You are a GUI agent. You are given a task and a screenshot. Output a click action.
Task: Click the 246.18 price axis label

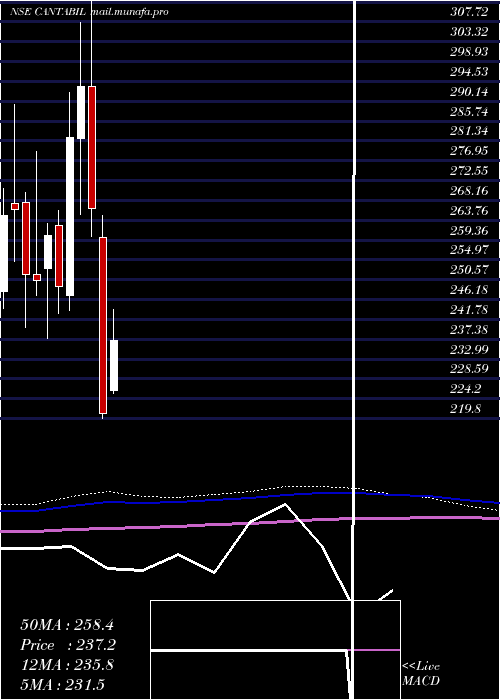469,290
